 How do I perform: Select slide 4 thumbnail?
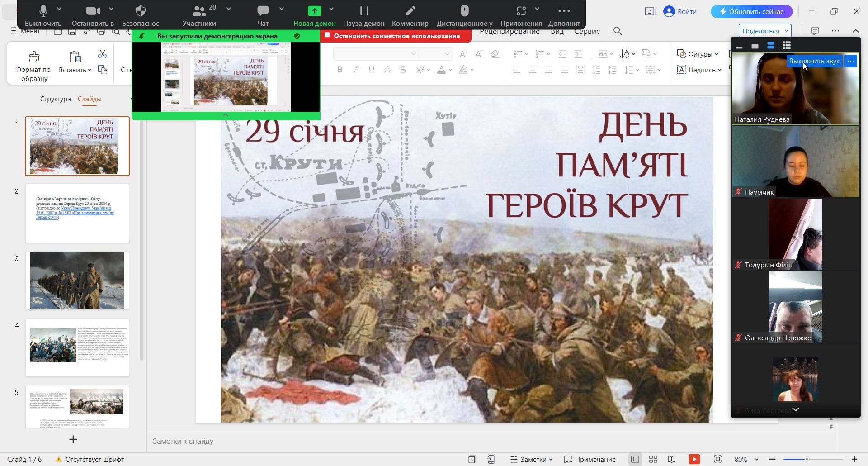coord(77,347)
